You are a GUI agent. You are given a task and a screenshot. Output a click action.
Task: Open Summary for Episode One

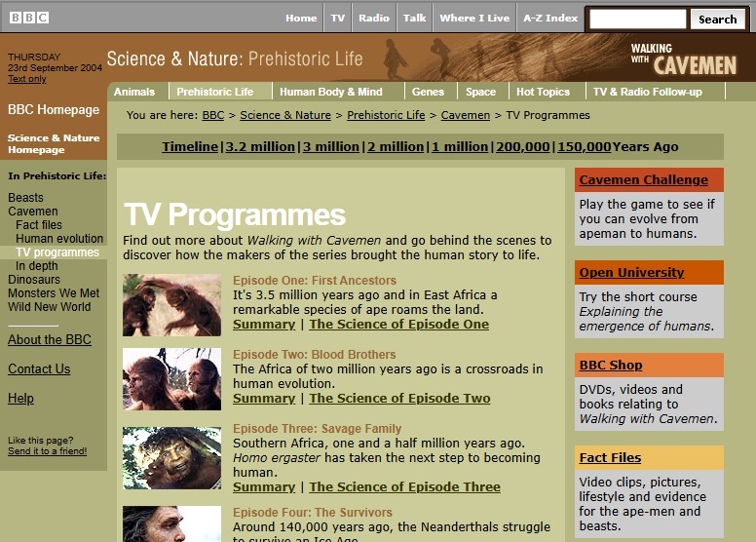click(264, 325)
